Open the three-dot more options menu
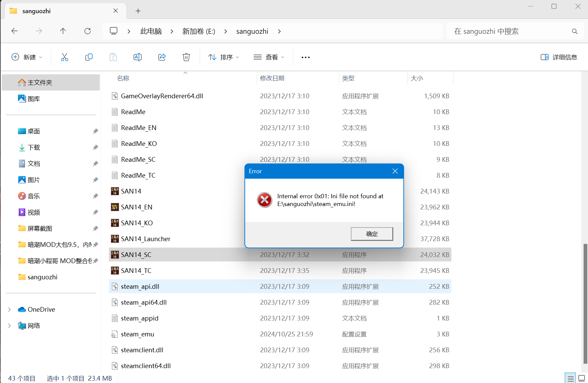 305,57
